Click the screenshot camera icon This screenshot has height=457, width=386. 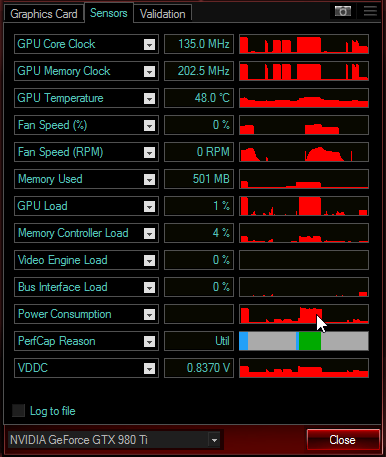(x=343, y=11)
